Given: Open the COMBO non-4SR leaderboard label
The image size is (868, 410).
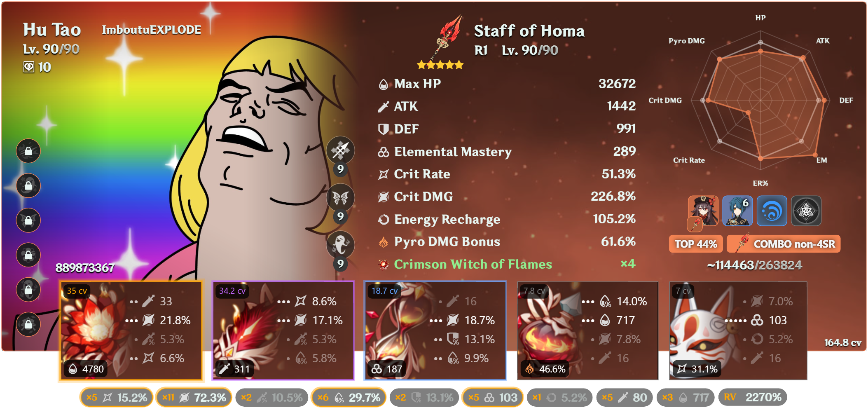Looking at the screenshot, I should [x=784, y=244].
